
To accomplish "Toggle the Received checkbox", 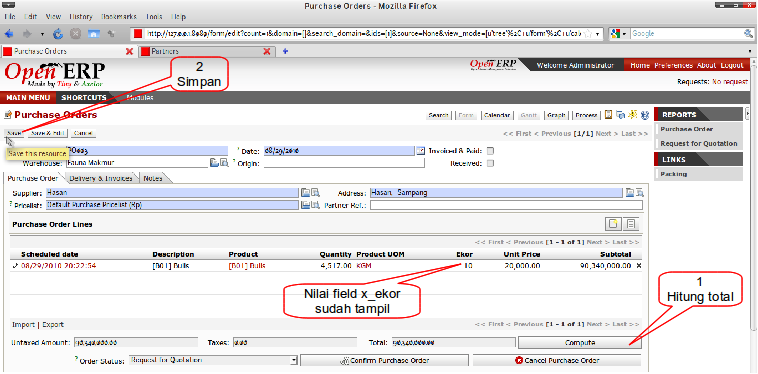I will pos(491,163).
